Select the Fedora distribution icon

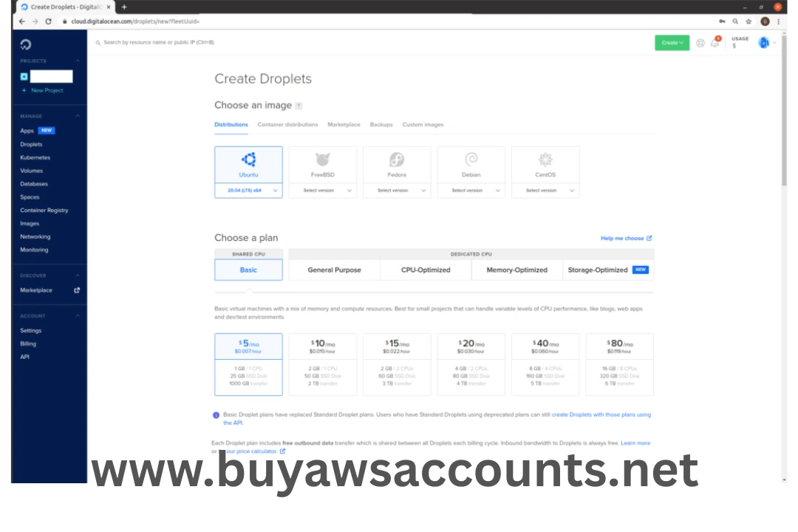[x=397, y=160]
